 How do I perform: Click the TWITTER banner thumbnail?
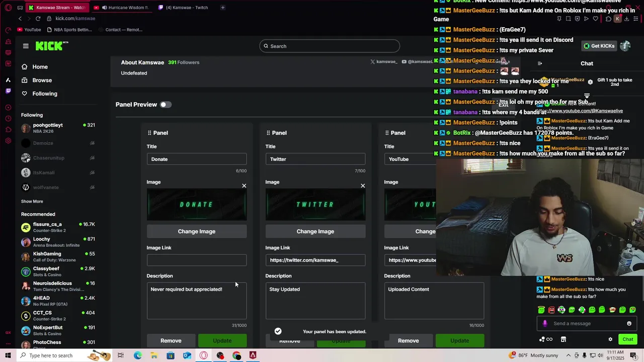315,205
